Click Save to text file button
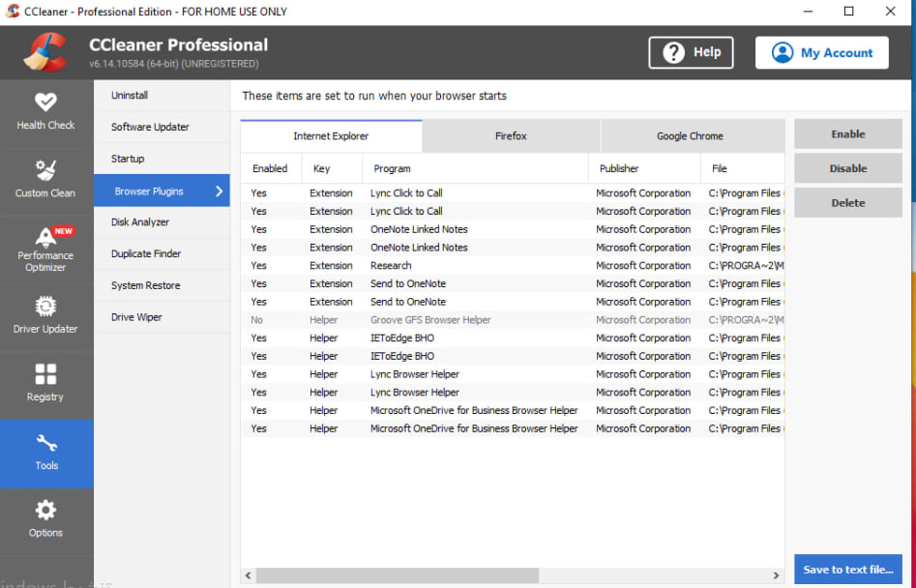The height and width of the screenshot is (588, 916). click(847, 570)
